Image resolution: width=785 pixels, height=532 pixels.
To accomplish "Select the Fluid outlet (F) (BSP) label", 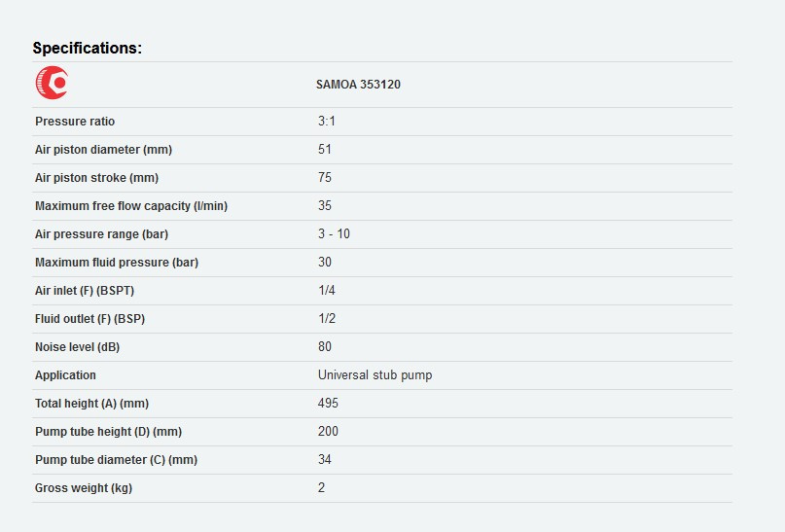I will point(89,319).
